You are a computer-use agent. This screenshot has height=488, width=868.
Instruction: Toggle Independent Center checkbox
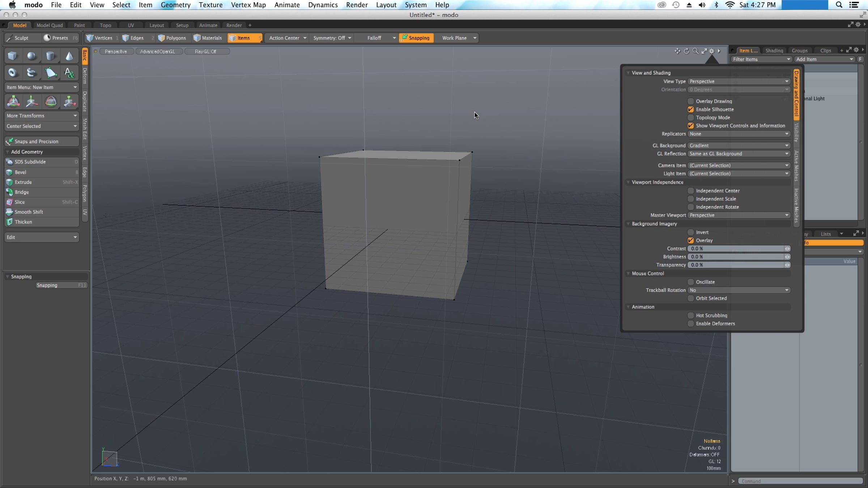pos(691,191)
